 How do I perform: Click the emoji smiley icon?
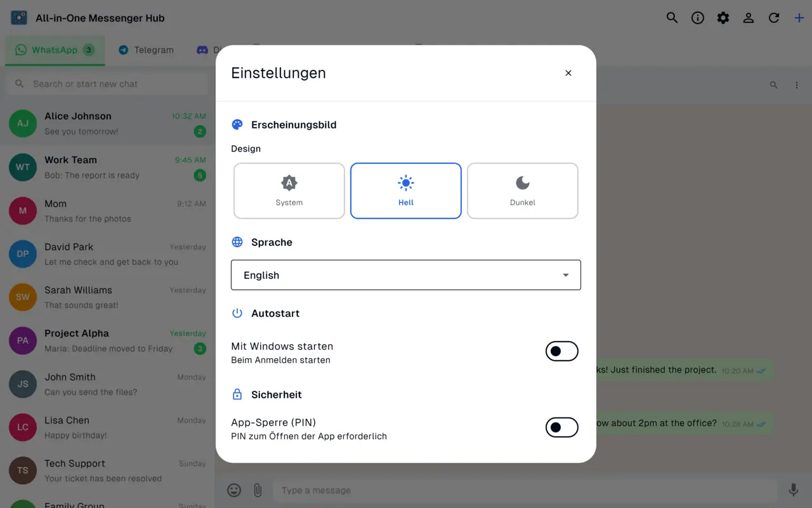tap(234, 490)
